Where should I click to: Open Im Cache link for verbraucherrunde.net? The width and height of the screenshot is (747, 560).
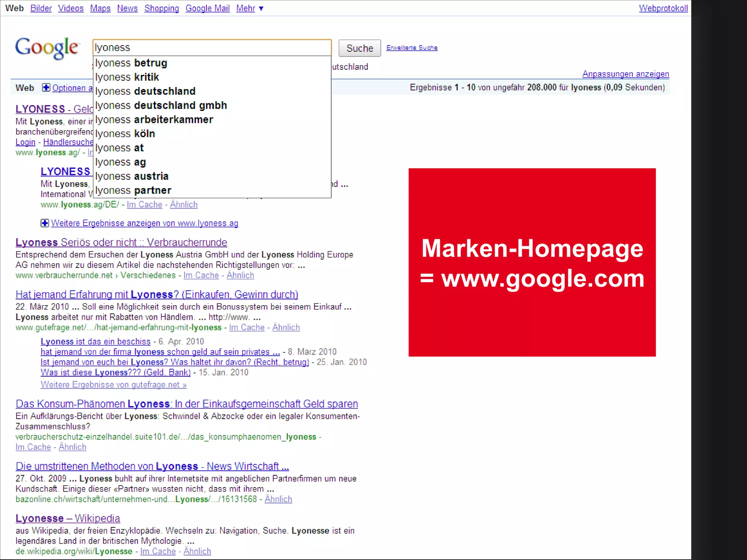coord(201,276)
